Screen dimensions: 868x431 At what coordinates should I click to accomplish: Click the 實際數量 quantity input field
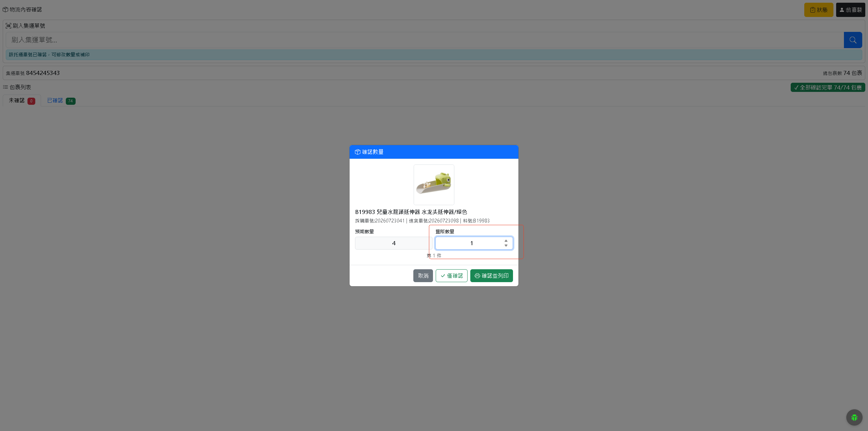pyautogui.click(x=474, y=243)
